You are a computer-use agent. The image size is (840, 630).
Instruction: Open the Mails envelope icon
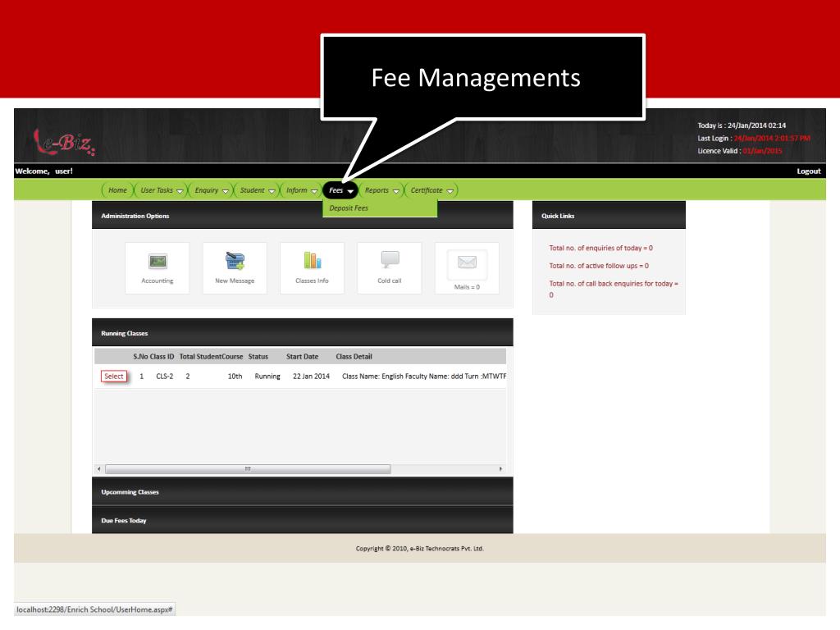pyautogui.click(x=467, y=262)
